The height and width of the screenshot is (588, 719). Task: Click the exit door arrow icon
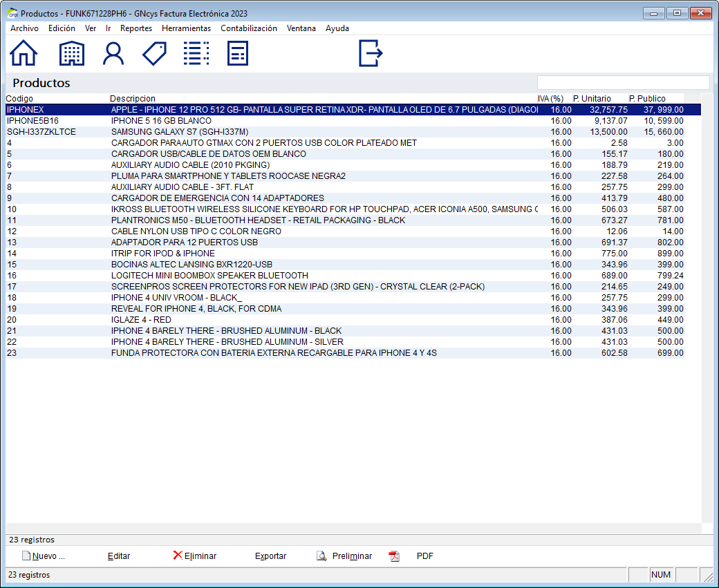371,53
